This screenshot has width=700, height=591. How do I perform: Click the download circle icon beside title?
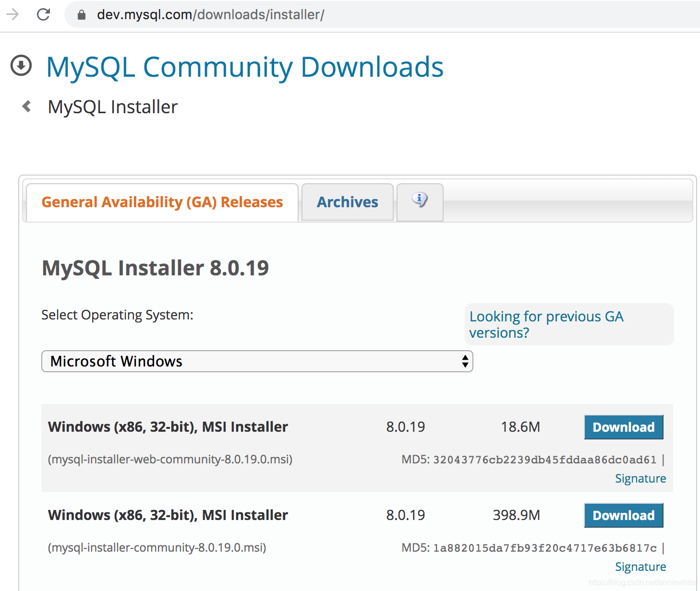click(x=21, y=66)
